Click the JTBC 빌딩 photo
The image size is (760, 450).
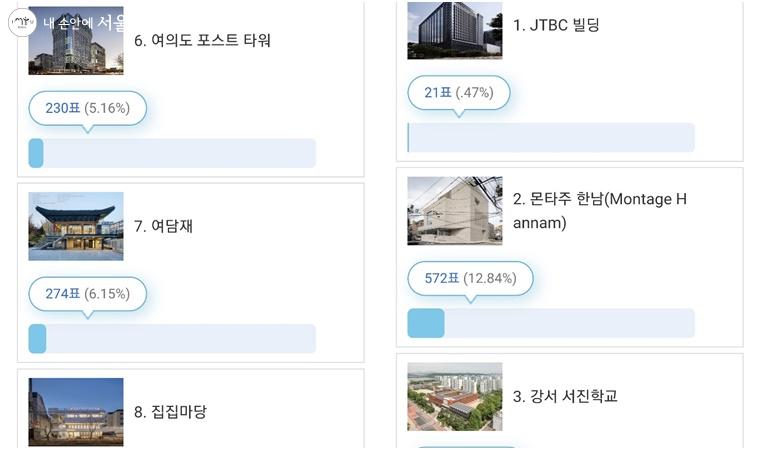tap(455, 30)
